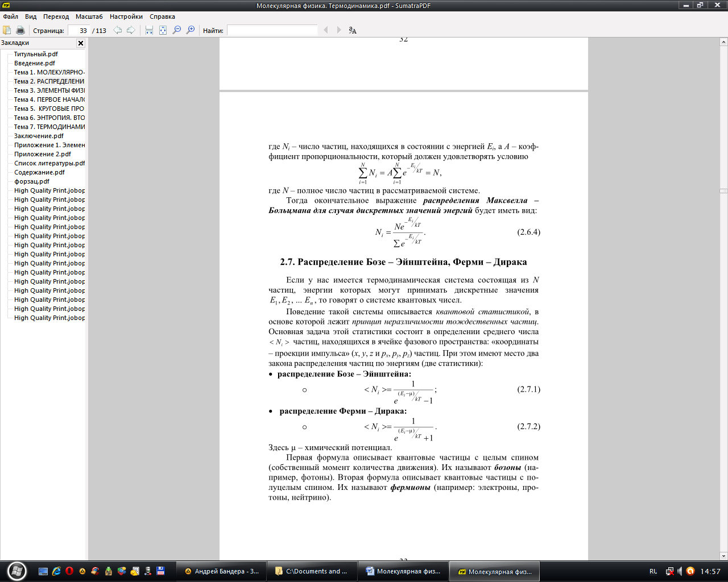
Task: Open the Справка menu
Action: tap(162, 16)
